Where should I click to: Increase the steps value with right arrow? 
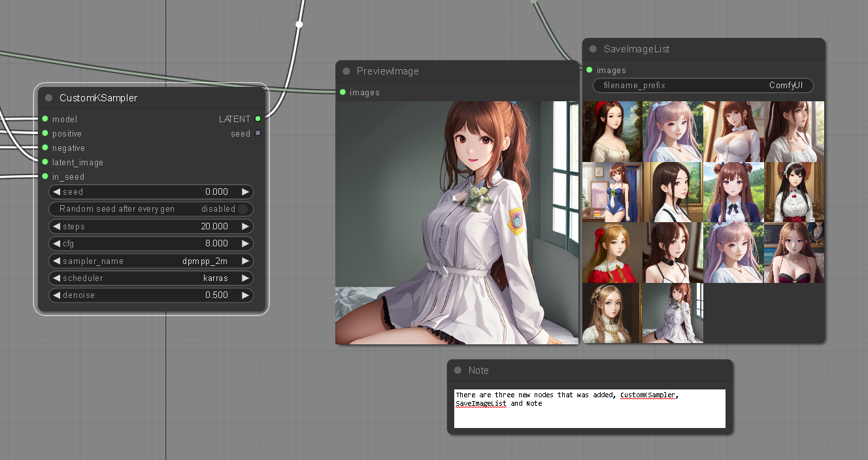(245, 227)
